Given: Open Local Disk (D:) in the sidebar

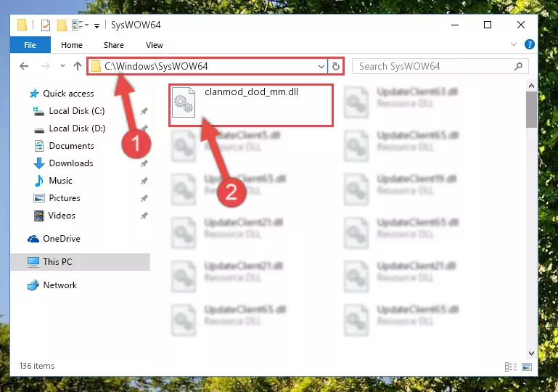Looking at the screenshot, I should pyautogui.click(x=77, y=128).
